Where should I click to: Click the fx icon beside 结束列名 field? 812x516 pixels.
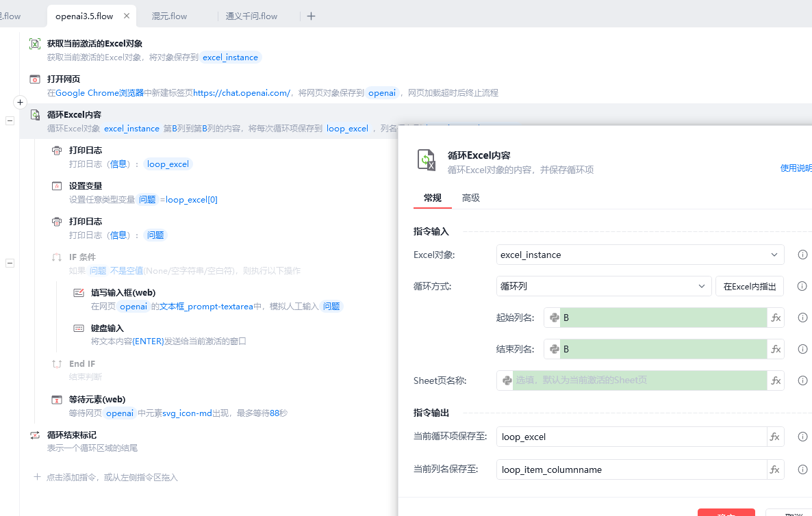click(776, 349)
